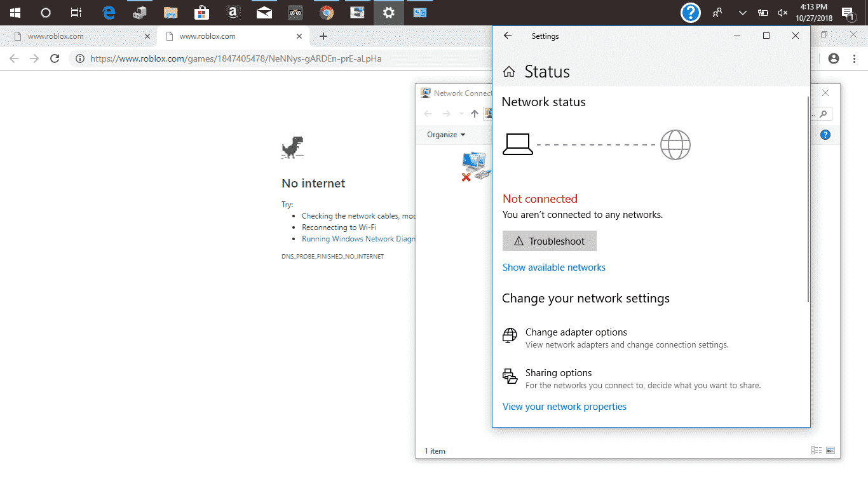Switch to Chrome via the taskbar icon

point(326,12)
